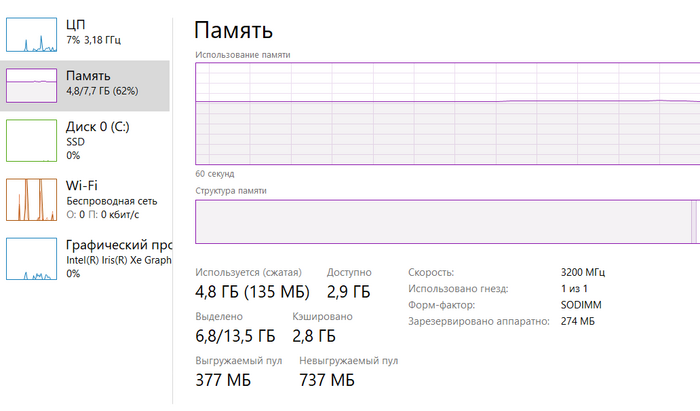Click the 274 МБ hardware reserved value
700x411 pixels.
(x=578, y=321)
